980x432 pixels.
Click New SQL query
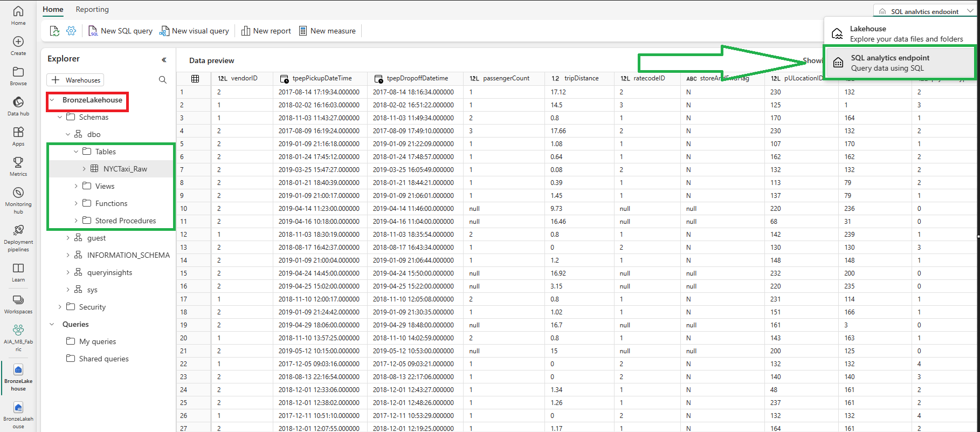tap(120, 31)
